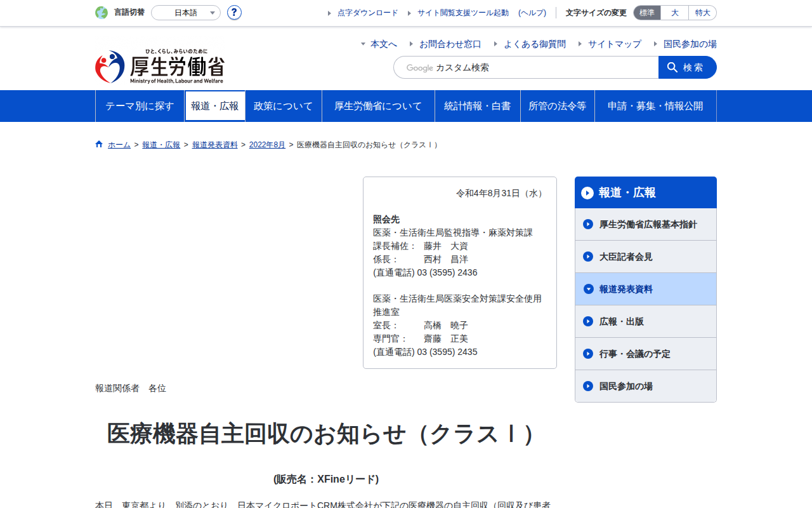Screen dimensions: 812x508
Task: Click the language help question mark icon
Action: click(x=234, y=13)
